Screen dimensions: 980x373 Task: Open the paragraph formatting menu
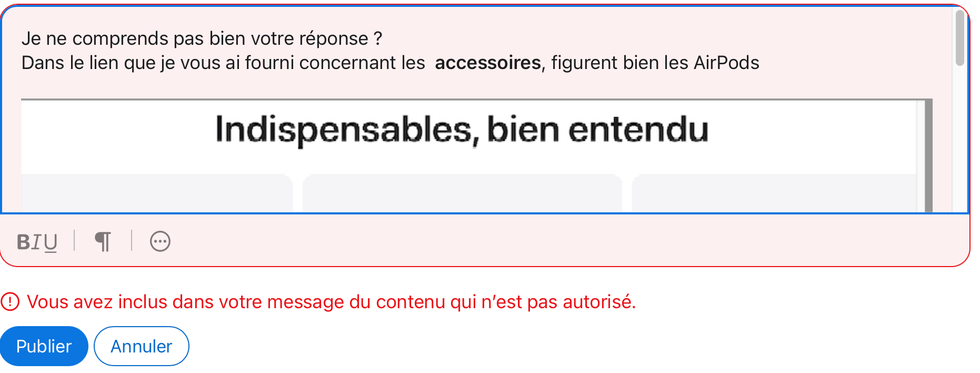(103, 242)
